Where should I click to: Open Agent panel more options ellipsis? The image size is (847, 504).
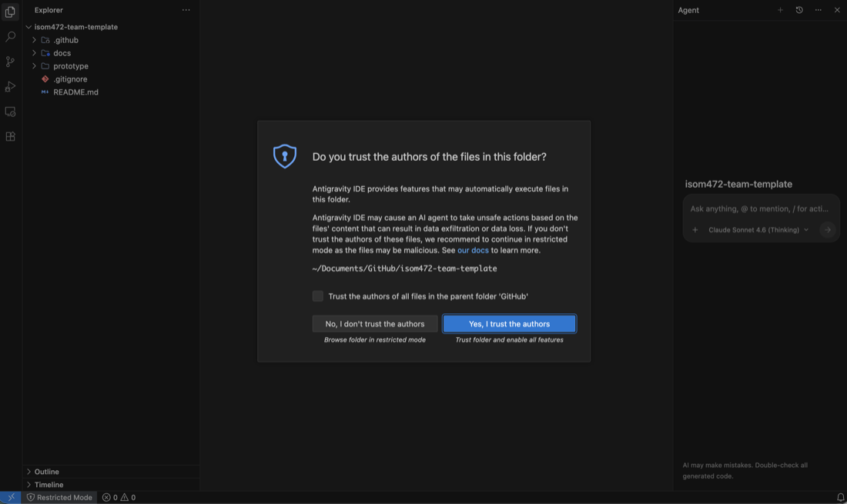pos(818,10)
